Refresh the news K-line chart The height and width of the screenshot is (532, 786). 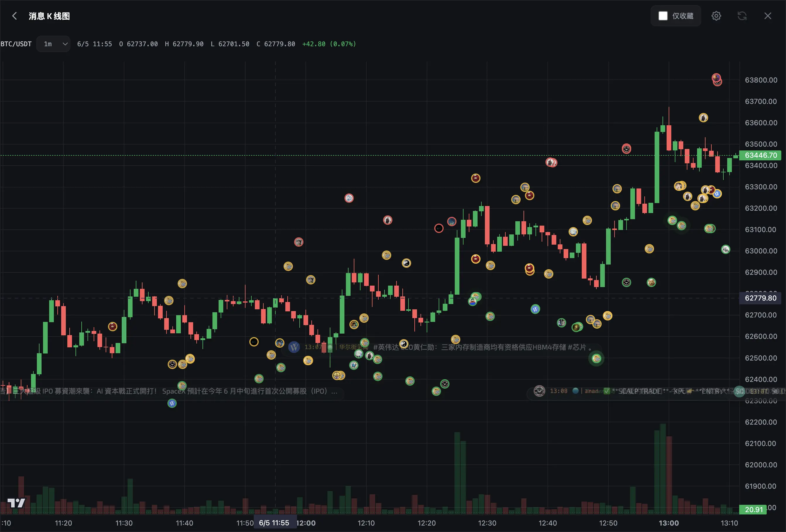742,16
